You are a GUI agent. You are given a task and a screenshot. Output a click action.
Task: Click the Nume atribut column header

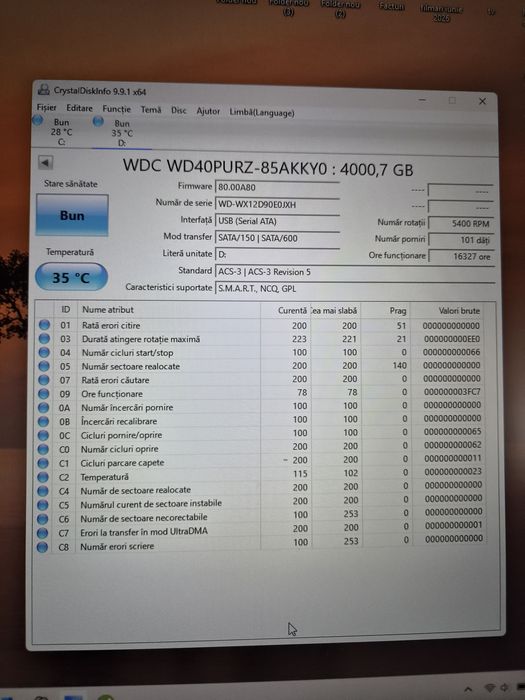click(x=168, y=310)
